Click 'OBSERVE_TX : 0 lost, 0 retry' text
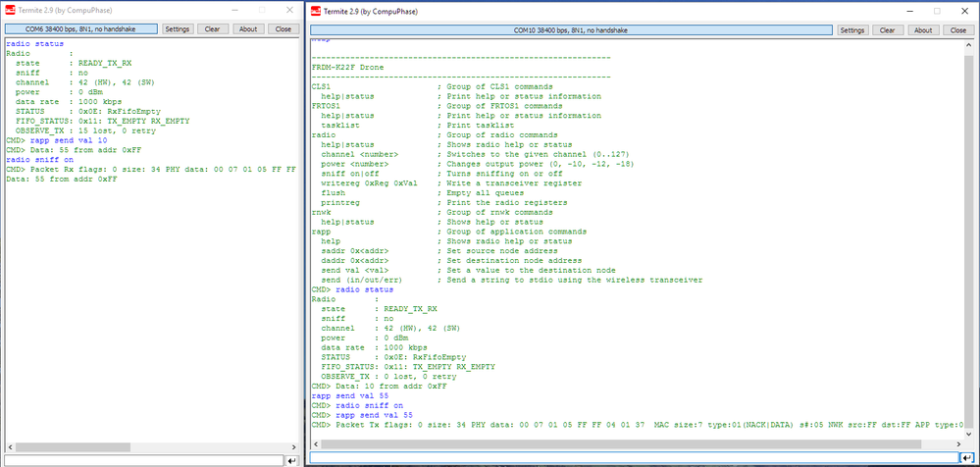This screenshot has height=467, width=980. (388, 377)
